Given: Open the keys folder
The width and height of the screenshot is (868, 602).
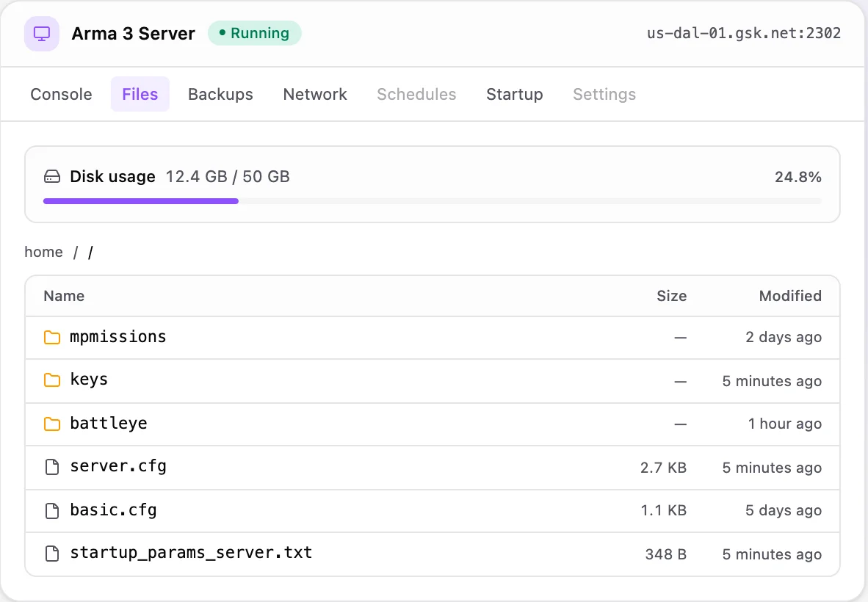Looking at the screenshot, I should pos(433,381).
